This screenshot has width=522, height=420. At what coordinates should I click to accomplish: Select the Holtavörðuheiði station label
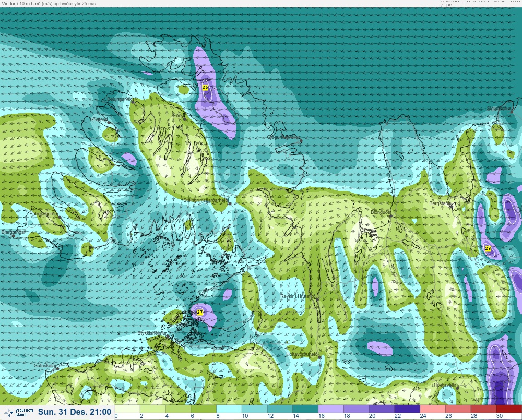coord(303,354)
